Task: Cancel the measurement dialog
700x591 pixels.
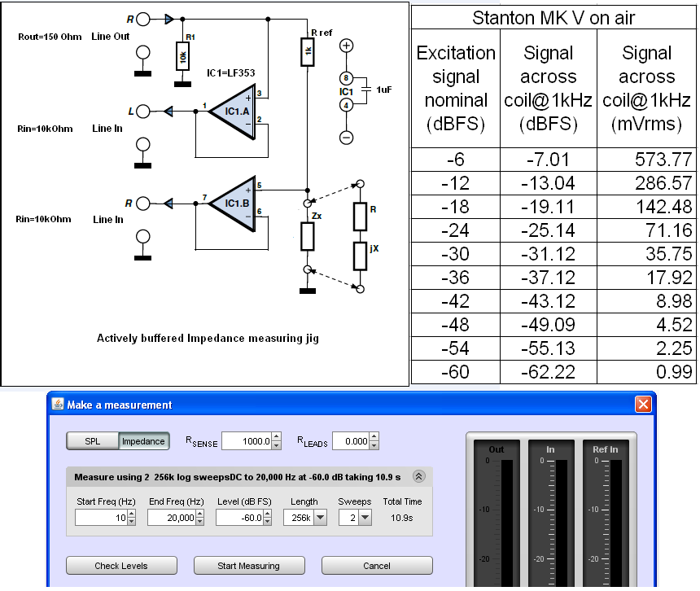Action: pyautogui.click(x=377, y=566)
